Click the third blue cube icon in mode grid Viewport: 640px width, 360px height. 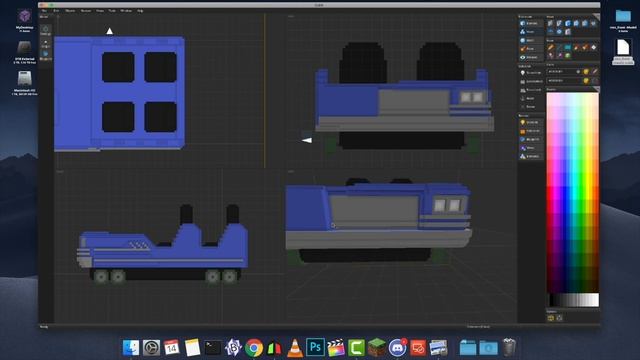coord(568,23)
